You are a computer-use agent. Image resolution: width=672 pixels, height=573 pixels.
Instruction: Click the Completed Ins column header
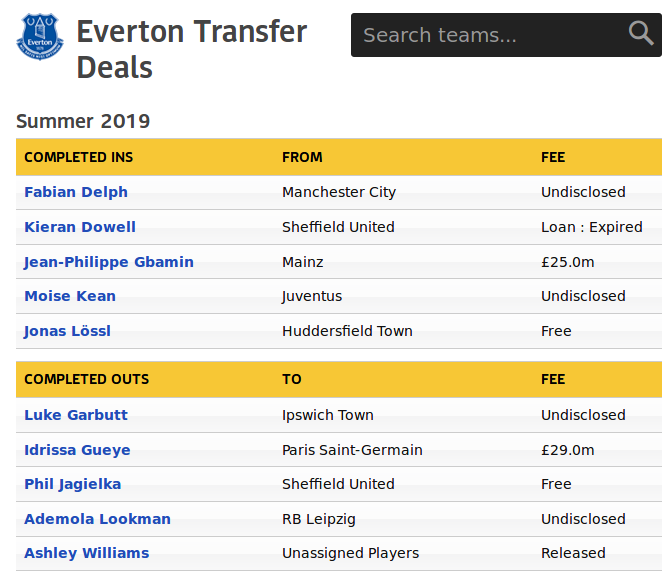[78, 157]
